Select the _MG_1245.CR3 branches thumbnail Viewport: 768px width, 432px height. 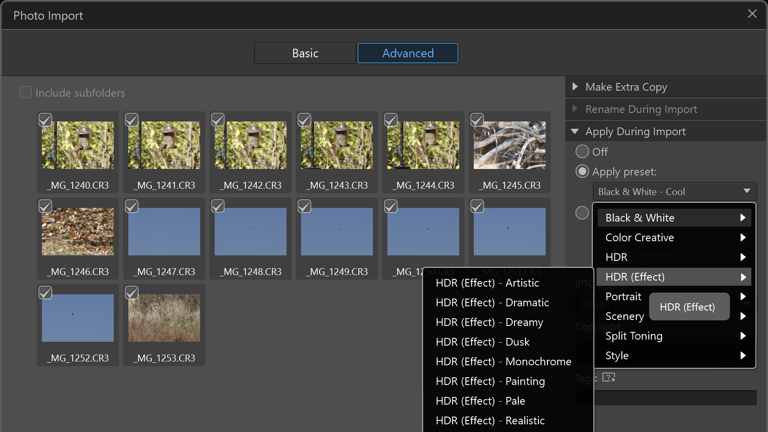point(509,145)
